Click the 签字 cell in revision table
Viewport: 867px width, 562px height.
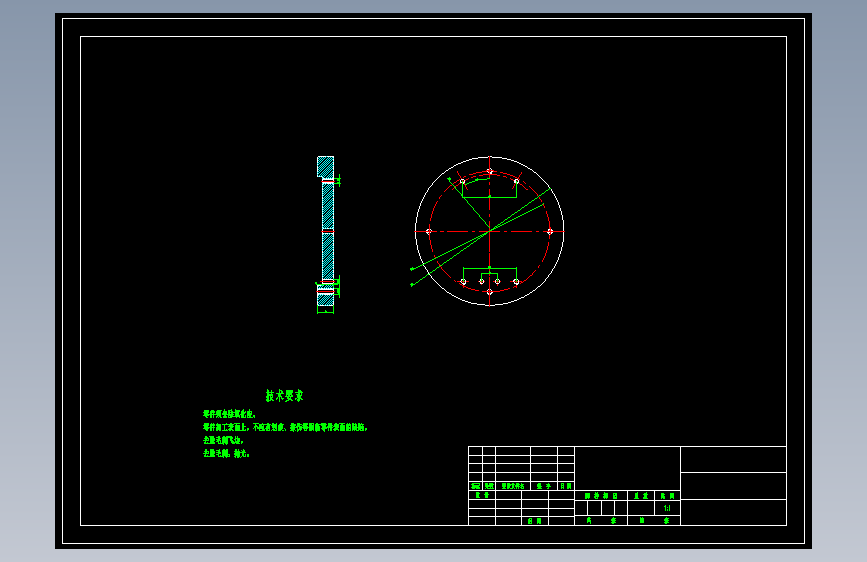pos(544,486)
